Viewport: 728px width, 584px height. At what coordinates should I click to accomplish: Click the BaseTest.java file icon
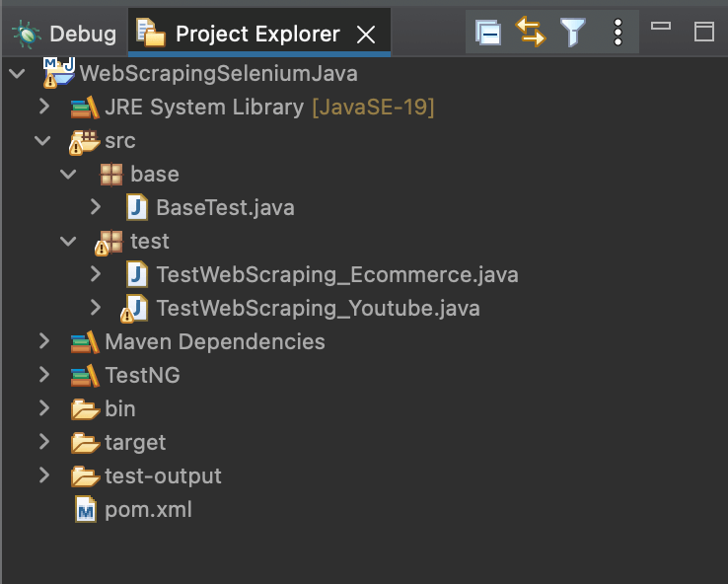[137, 207]
